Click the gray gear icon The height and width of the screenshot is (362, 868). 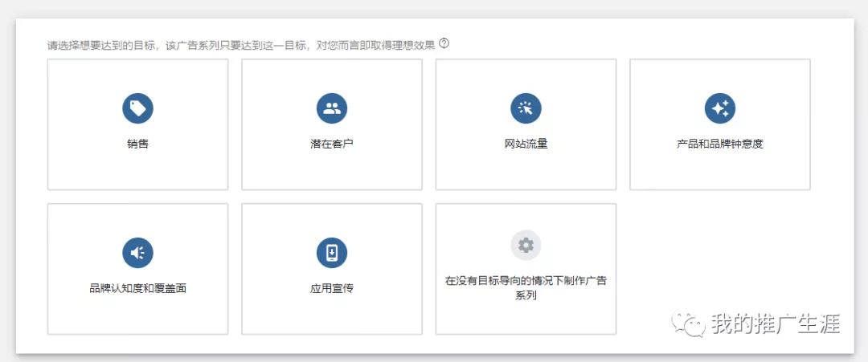coord(526,245)
